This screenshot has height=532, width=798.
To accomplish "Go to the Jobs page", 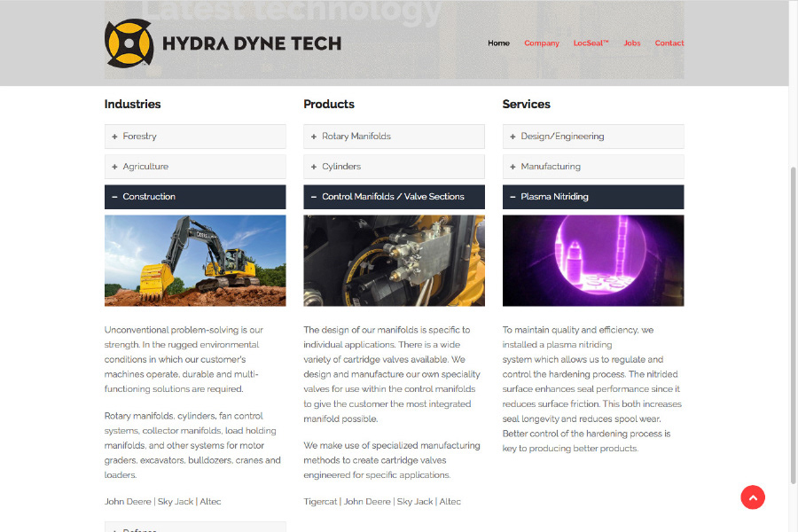I will coord(632,43).
